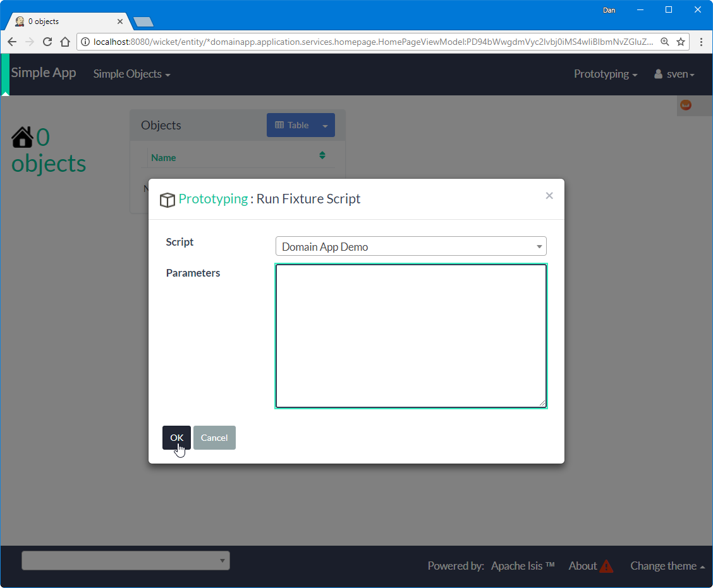The width and height of the screenshot is (713, 588).
Task: Focus the Parameters text area
Action: point(411,336)
